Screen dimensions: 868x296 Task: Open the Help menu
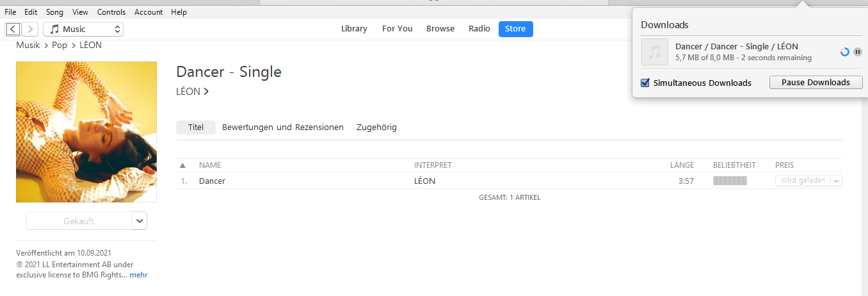(179, 12)
